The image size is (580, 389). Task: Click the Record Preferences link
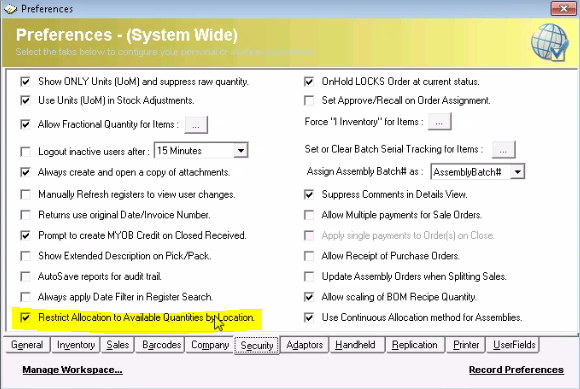516,370
